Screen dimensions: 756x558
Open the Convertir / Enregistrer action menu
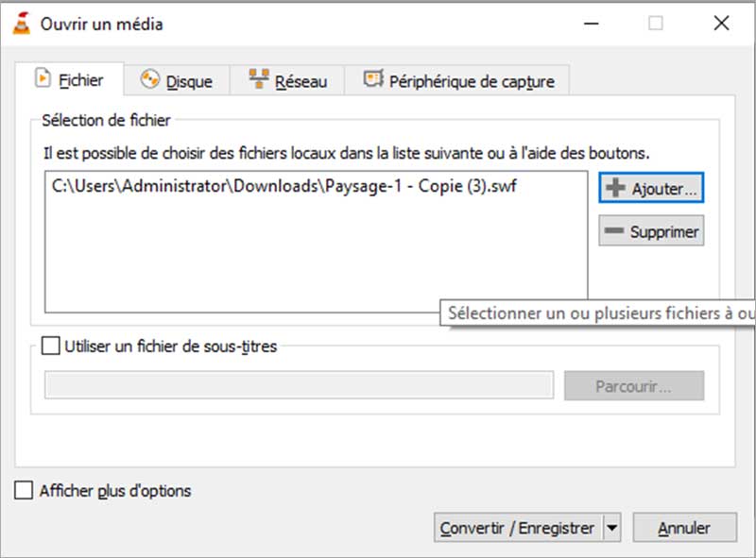tap(518, 528)
